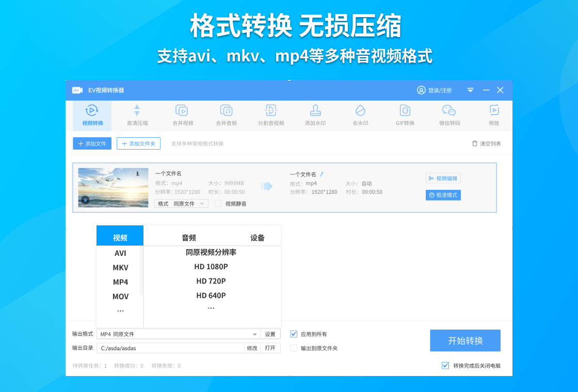Play the video preview on thumbnail
The image size is (578, 392).
click(85, 200)
